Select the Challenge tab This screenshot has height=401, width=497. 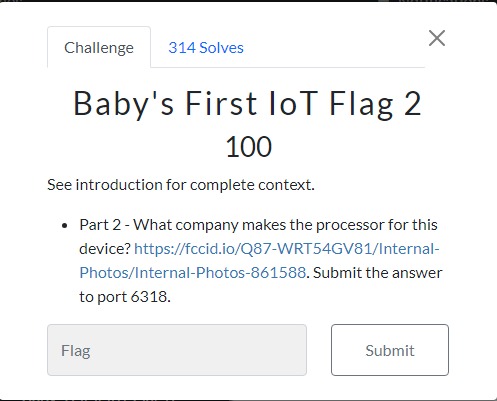click(99, 48)
